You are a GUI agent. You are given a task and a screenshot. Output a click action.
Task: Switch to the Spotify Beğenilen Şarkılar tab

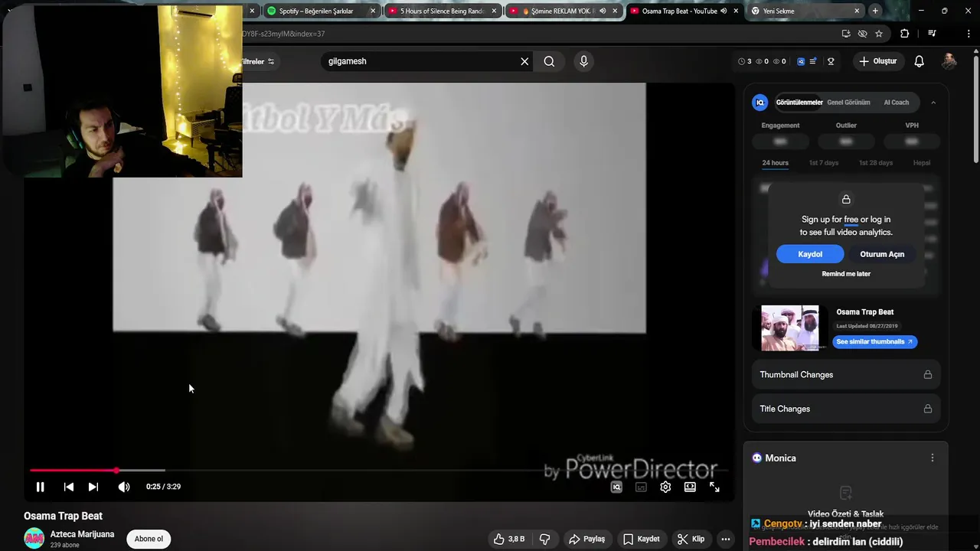(x=320, y=11)
